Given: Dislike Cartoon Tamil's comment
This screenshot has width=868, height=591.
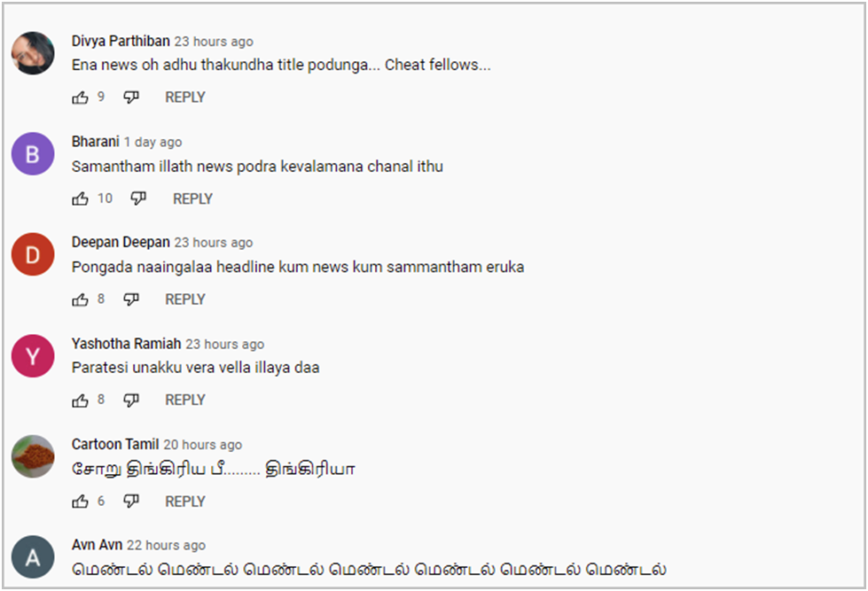Looking at the screenshot, I should 131,502.
